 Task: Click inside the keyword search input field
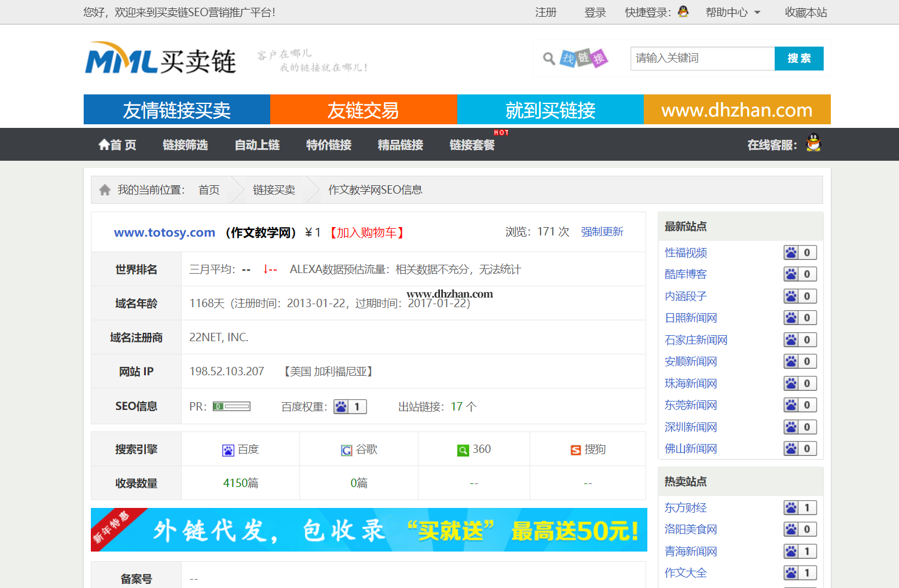(702, 59)
